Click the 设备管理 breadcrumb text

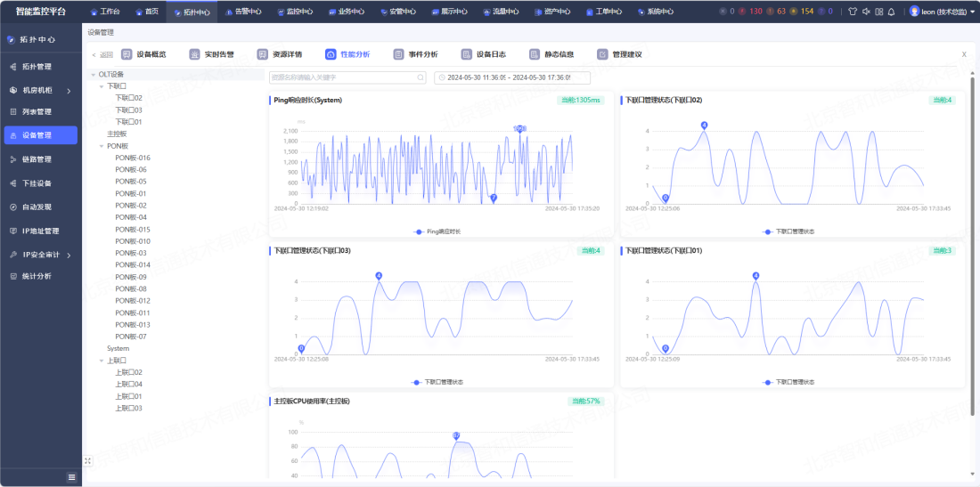pos(101,32)
